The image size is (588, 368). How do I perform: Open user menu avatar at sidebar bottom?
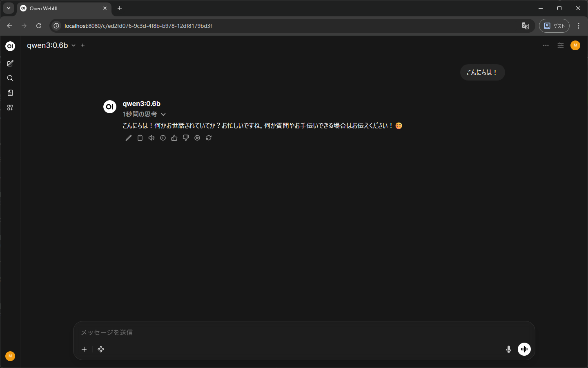(10, 356)
